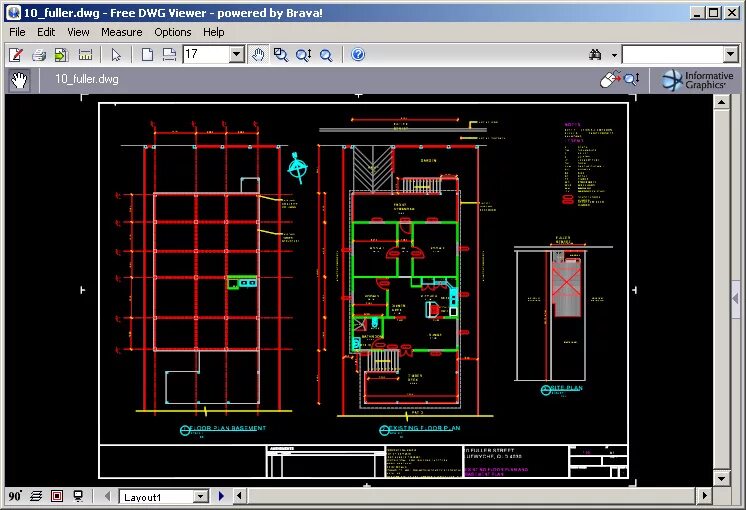This screenshot has width=746, height=510.
Task: Click the 10_fuller.dwg document label
Action: 87,79
